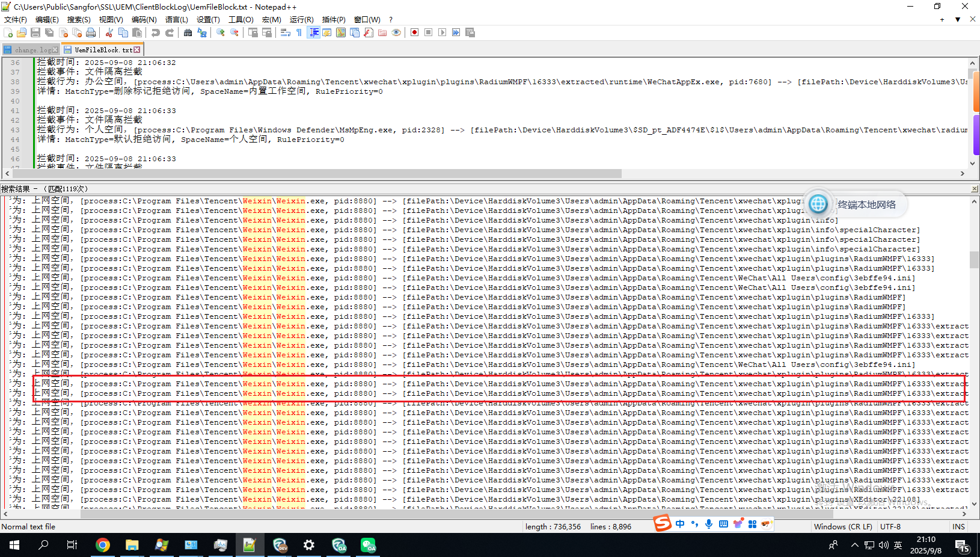Image resolution: width=980 pixels, height=557 pixels.
Task: Click the Cut scissors toolbar icon
Action: pos(109,32)
